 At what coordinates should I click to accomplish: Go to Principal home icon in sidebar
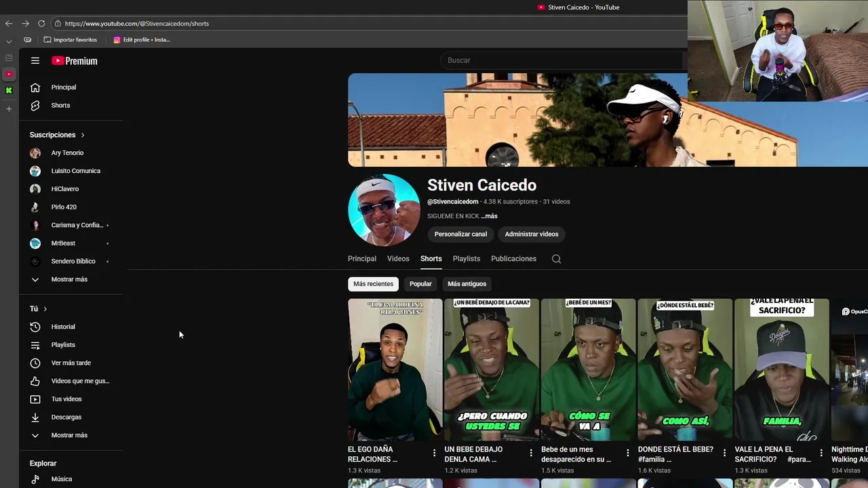pyautogui.click(x=35, y=87)
